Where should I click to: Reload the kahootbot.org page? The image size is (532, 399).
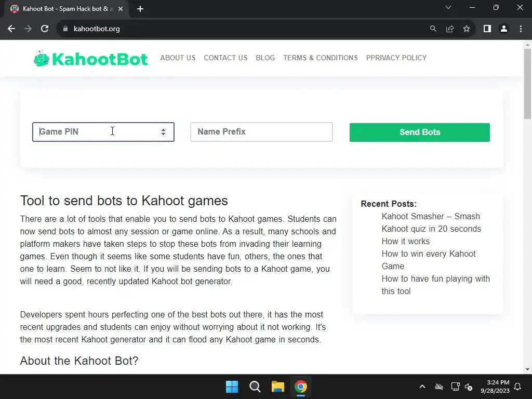click(x=45, y=29)
